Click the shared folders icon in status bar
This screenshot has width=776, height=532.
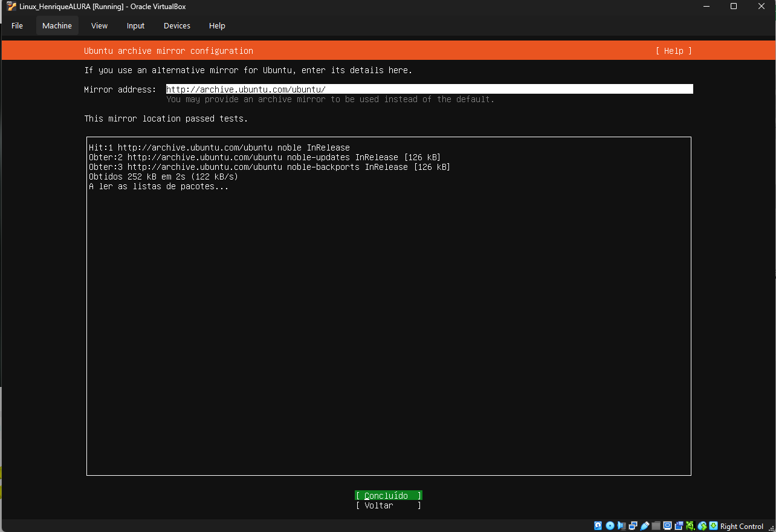pyautogui.click(x=656, y=526)
